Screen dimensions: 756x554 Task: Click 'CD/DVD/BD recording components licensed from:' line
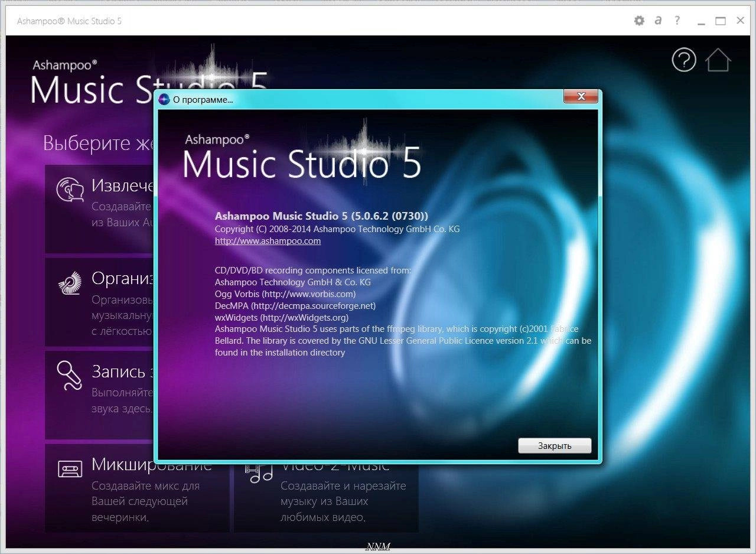click(x=312, y=271)
